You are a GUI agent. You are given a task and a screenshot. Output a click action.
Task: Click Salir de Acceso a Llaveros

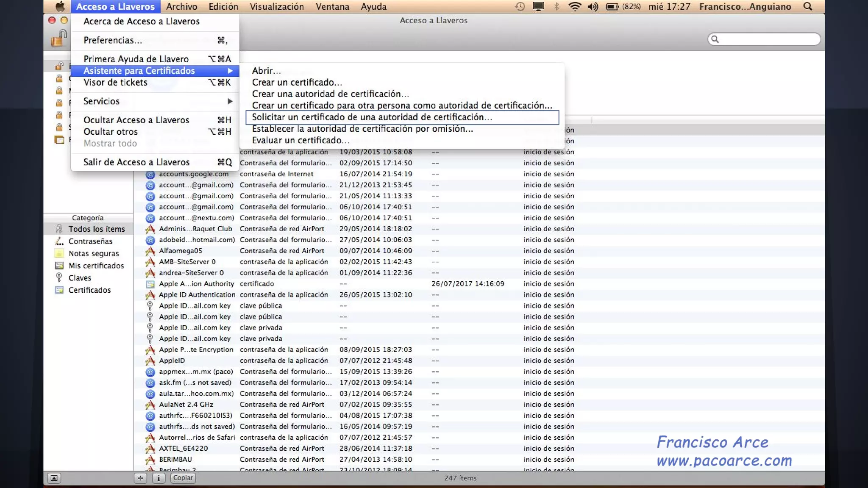(x=136, y=162)
